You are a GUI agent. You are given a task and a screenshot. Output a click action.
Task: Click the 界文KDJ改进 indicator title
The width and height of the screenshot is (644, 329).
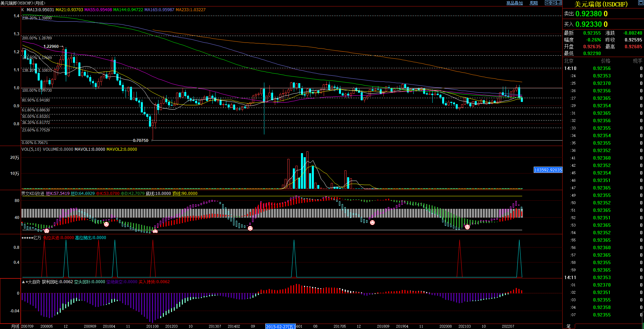pos(33,194)
